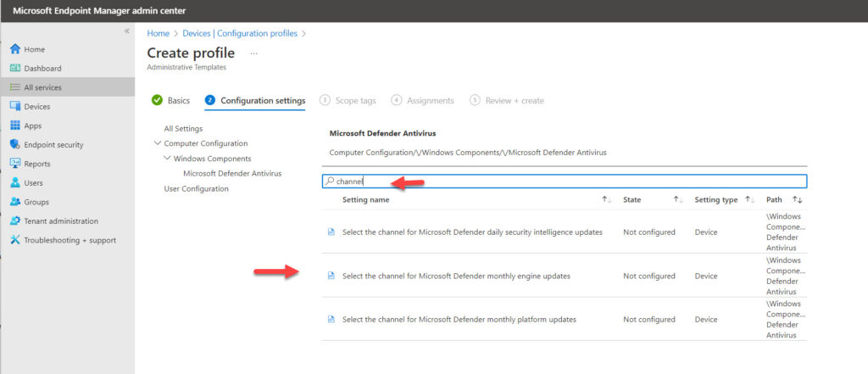Screen dimensions: 868x374
Task: Open monthly engine updates channel setting
Action: (x=456, y=276)
